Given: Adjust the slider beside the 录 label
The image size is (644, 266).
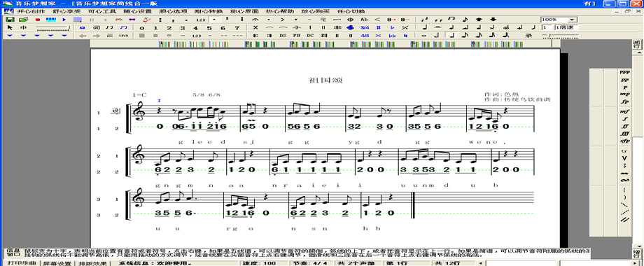Looking at the screenshot, I should click(561, 36).
